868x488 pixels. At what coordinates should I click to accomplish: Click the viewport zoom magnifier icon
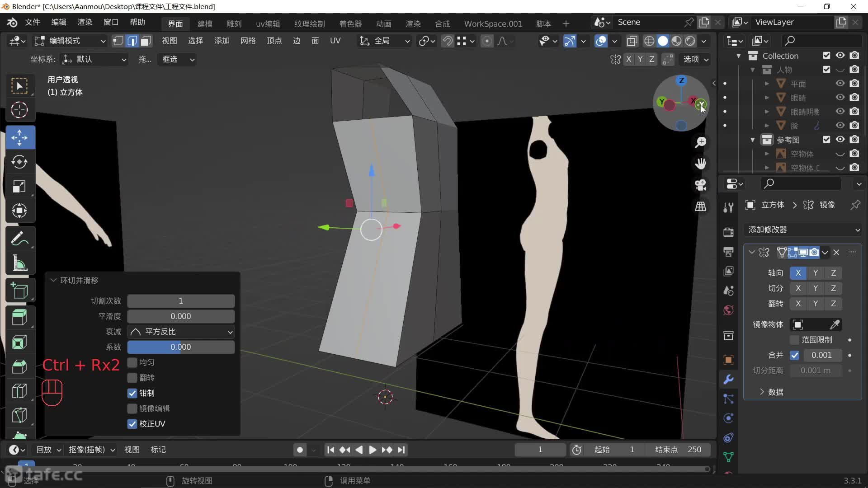[701, 142]
